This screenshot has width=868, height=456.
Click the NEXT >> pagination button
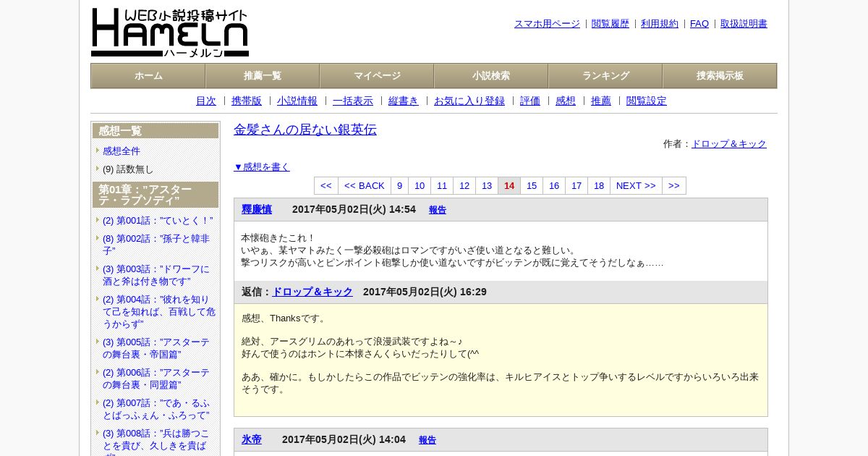tap(636, 186)
